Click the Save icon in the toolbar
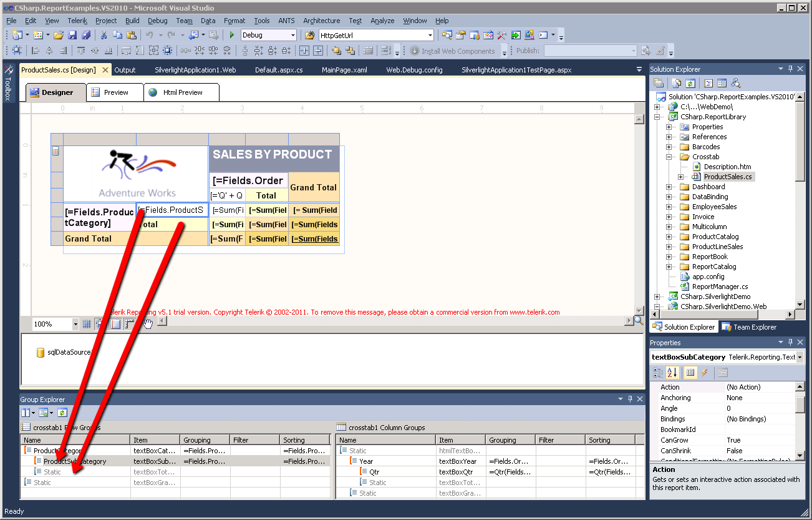This screenshot has height=520, width=812. pyautogui.click(x=72, y=36)
